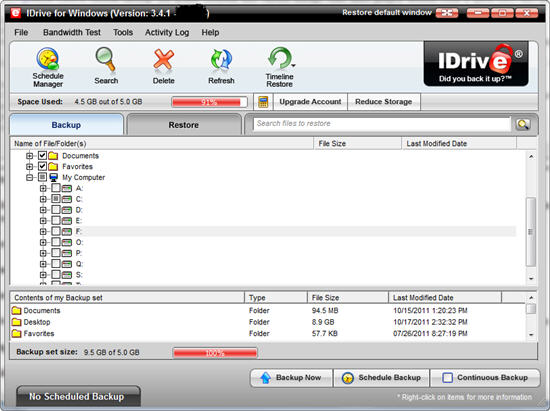
Task: Click the S: drive icon
Action: point(67,275)
